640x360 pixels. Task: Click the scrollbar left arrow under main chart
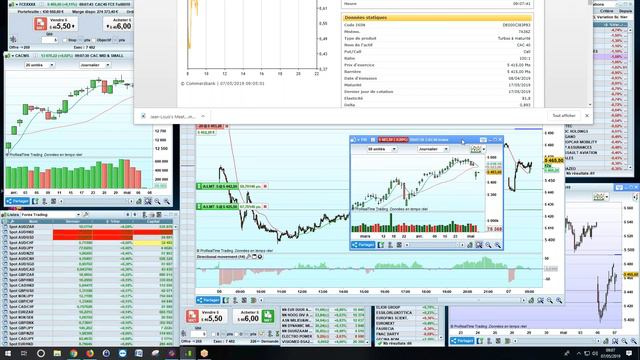261,300
